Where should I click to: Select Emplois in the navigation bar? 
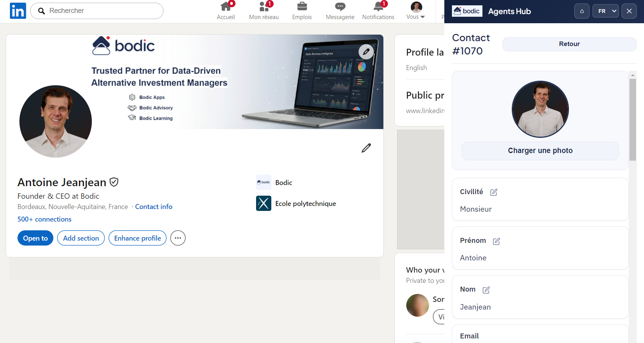302,11
